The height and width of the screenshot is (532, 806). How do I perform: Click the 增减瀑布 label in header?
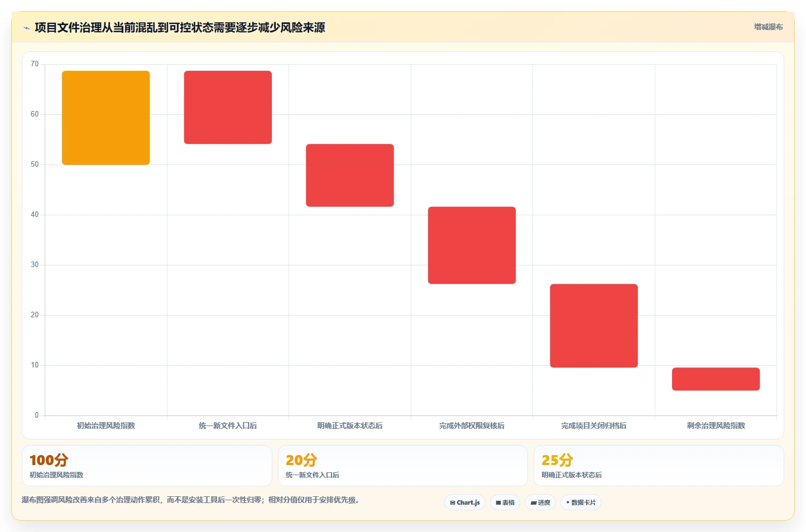tap(769, 27)
